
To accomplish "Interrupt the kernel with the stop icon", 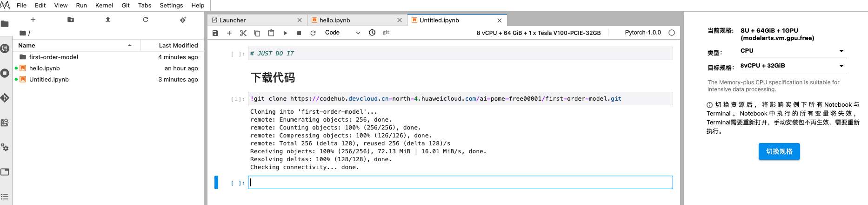I will (299, 33).
